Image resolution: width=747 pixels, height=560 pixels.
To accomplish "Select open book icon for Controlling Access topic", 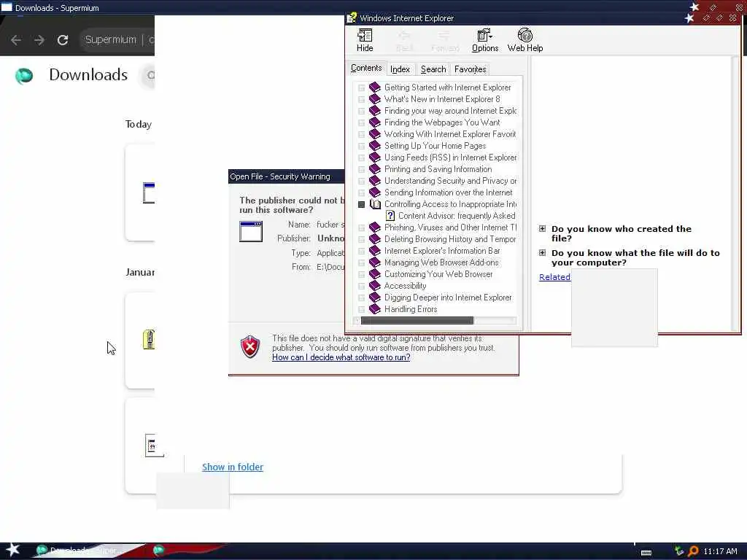I will (x=375, y=204).
